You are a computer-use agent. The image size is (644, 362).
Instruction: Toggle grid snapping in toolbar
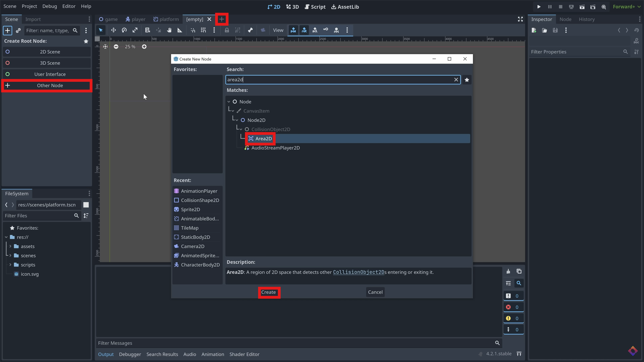pos(203,30)
